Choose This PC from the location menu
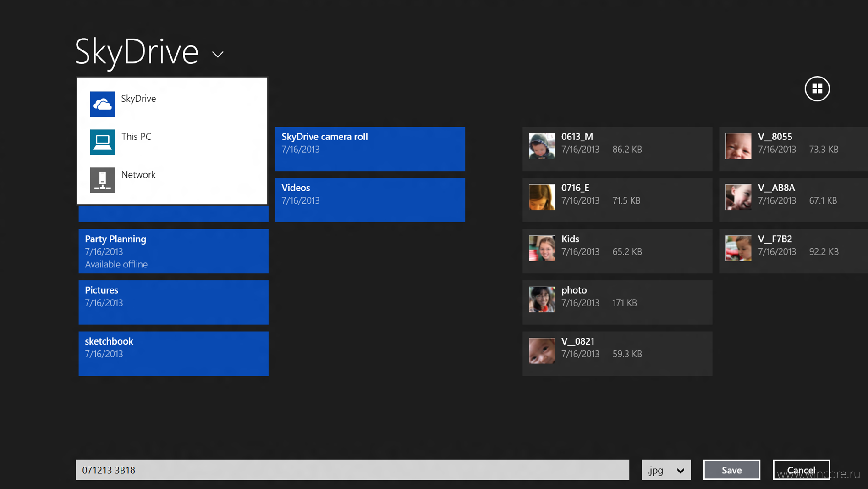The image size is (868, 489). [x=172, y=142]
